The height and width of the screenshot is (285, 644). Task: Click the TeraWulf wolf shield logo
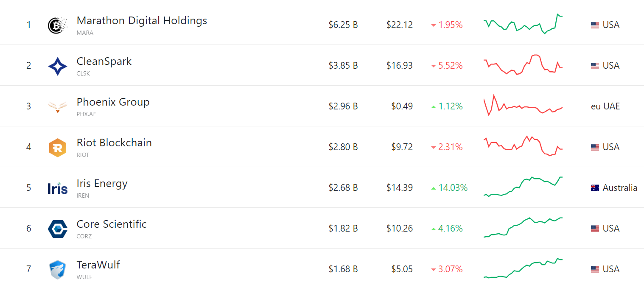58,269
